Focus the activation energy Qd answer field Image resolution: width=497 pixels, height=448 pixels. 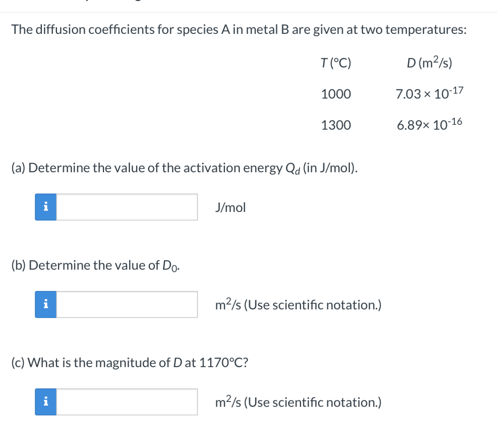(x=127, y=207)
